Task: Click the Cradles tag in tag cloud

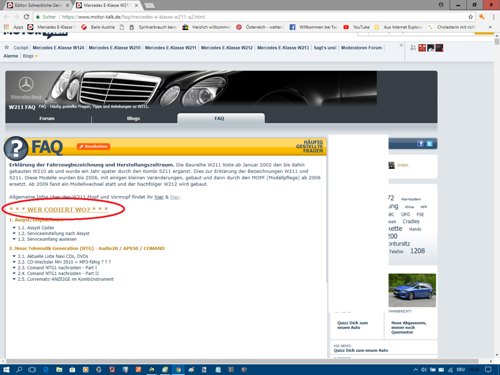Action: click(x=411, y=221)
